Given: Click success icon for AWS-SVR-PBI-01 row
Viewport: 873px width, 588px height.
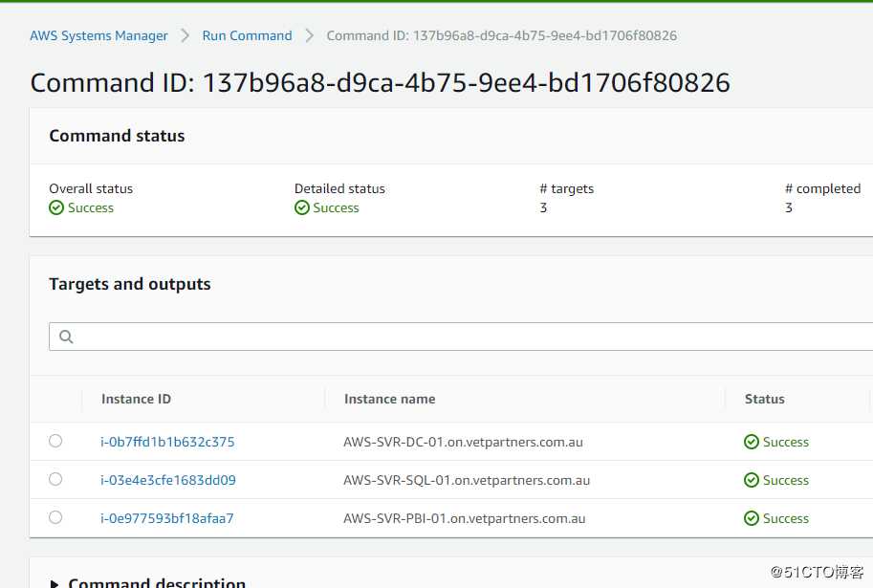Looking at the screenshot, I should click(x=751, y=518).
